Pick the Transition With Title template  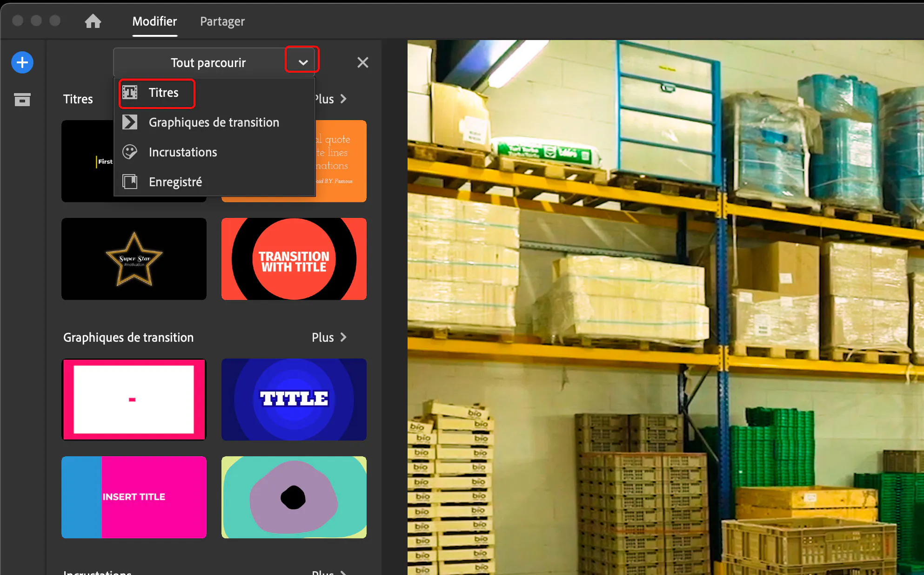click(x=294, y=259)
